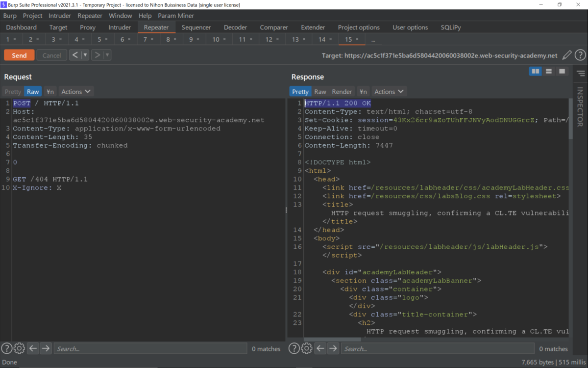Switch to the Project options tab
Image resolution: width=588 pixels, height=368 pixels.
[359, 27]
